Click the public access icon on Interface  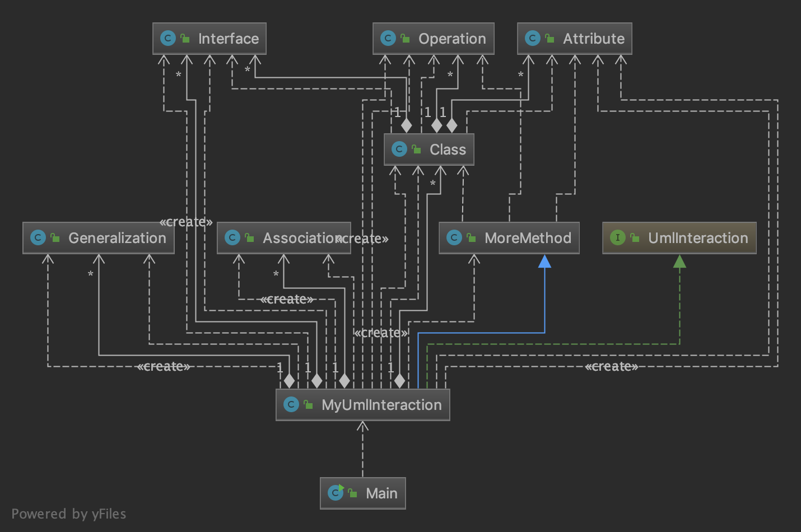pyautogui.click(x=185, y=38)
